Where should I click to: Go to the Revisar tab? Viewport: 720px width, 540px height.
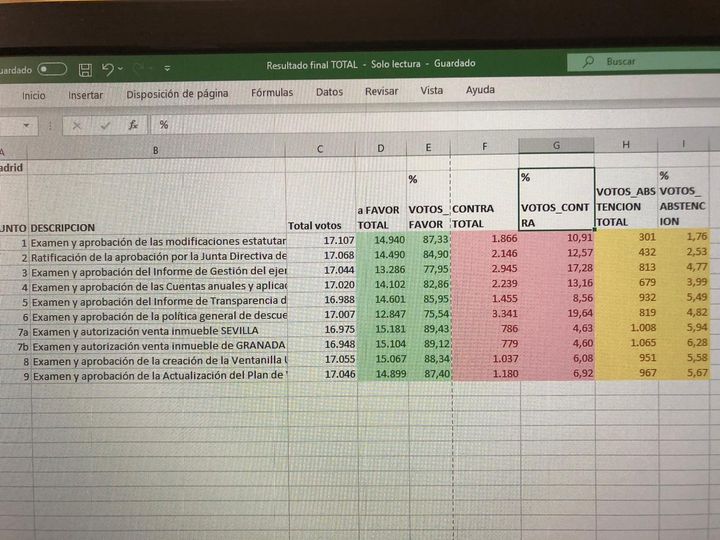coord(381,91)
